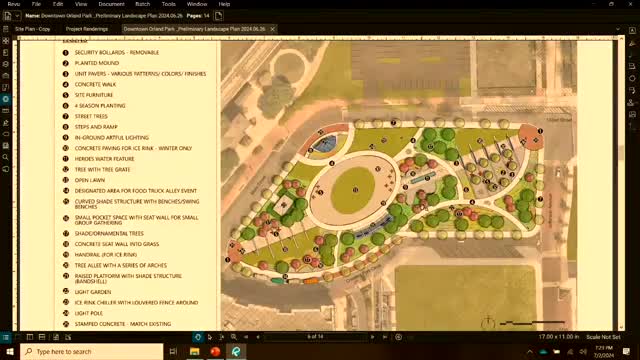This screenshot has height=360, width=640.
Task: Open the Revu menu
Action: 13,4
